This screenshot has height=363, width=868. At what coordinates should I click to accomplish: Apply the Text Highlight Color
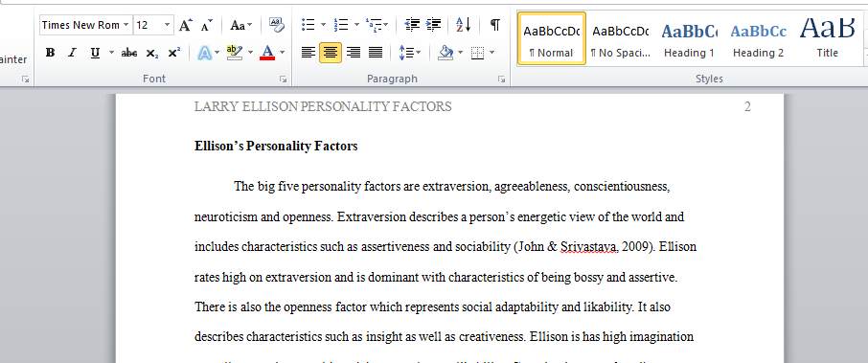236,53
